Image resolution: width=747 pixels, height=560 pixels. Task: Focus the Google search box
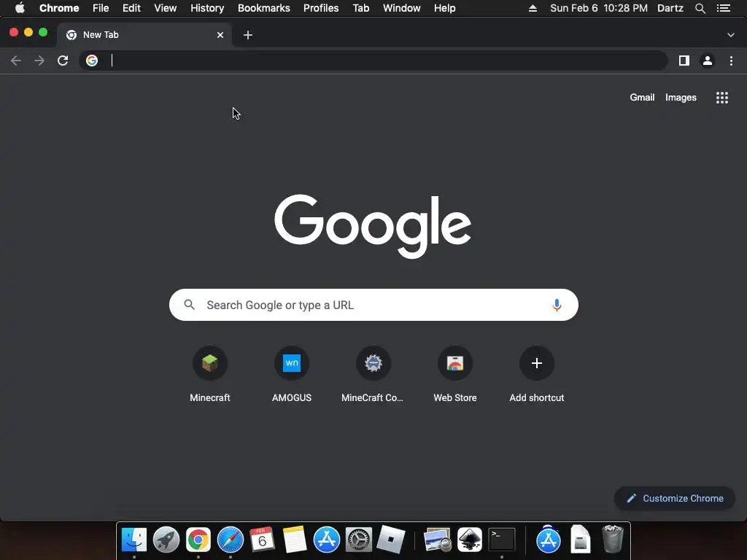click(x=373, y=305)
